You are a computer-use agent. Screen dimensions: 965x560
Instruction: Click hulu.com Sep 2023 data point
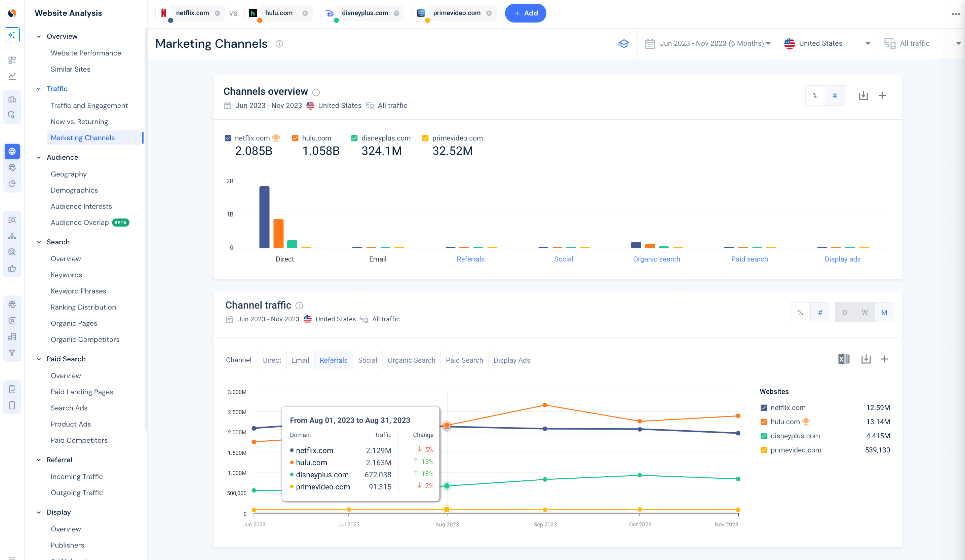click(x=545, y=405)
